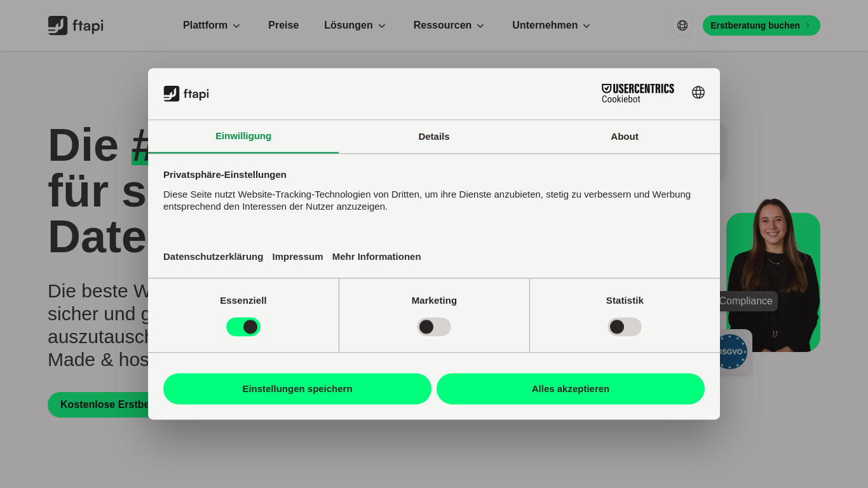Viewport: 868px width, 488px height.
Task: Enable the Marketing cookie switch
Action: pos(434,327)
